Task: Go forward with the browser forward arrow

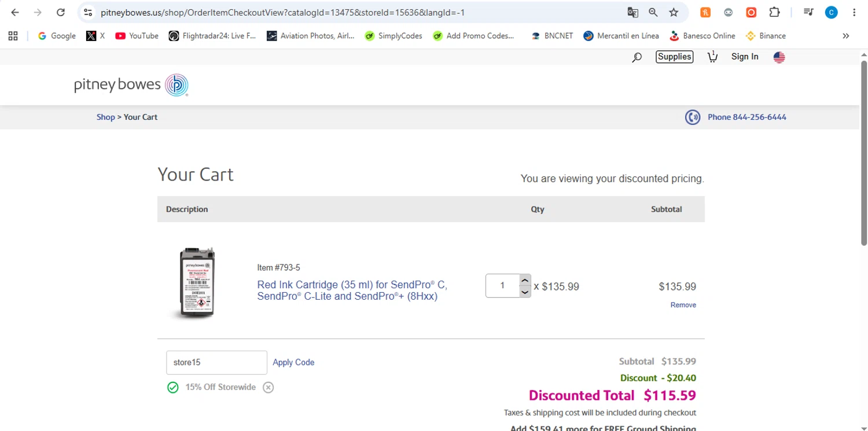Action: point(38,12)
